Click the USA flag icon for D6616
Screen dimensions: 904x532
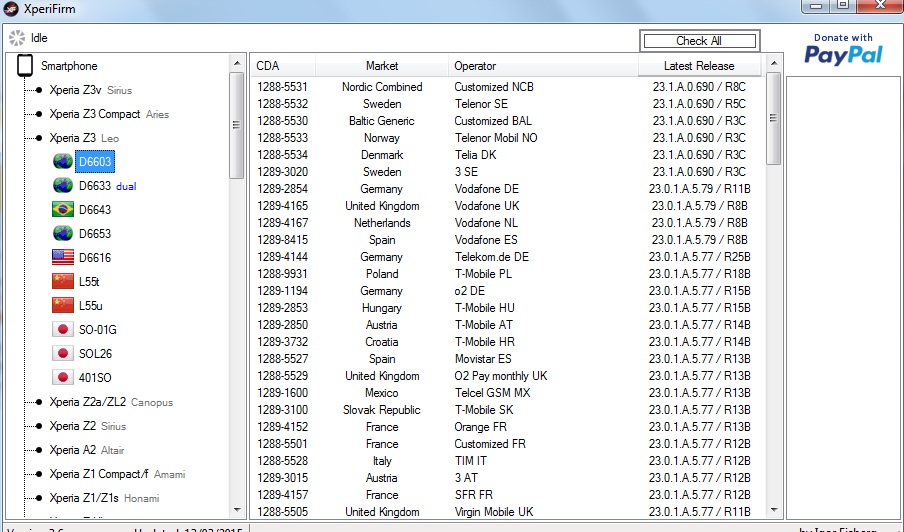63,257
